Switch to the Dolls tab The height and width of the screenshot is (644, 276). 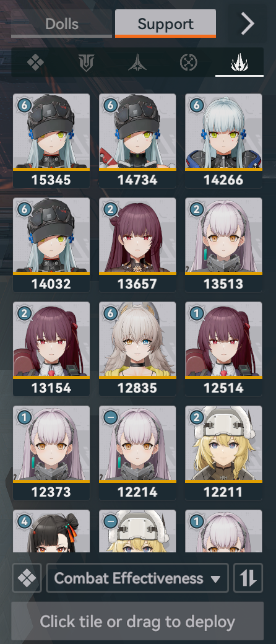click(62, 24)
